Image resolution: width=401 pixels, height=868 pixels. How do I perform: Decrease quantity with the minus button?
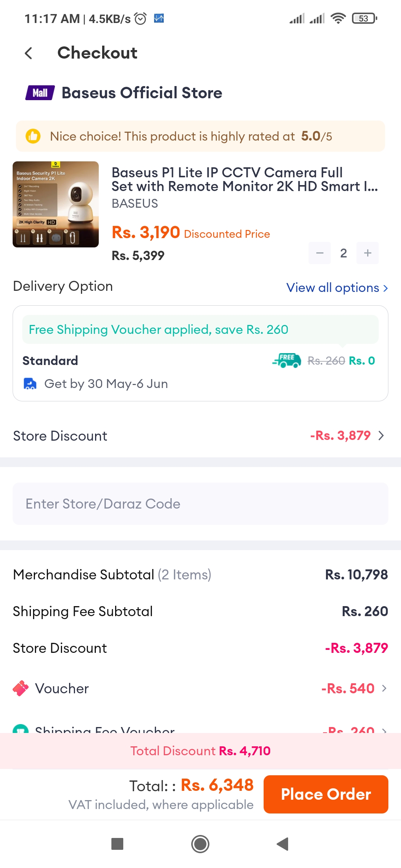point(320,253)
